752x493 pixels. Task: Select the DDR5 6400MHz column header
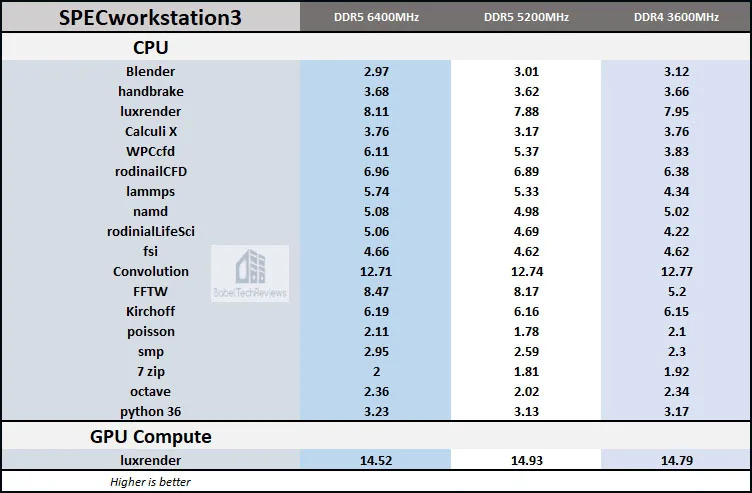tap(376, 17)
